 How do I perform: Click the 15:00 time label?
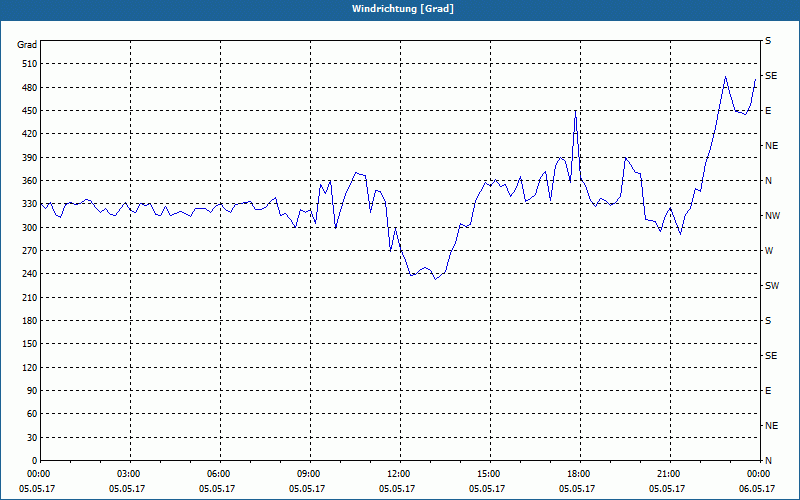tap(490, 474)
